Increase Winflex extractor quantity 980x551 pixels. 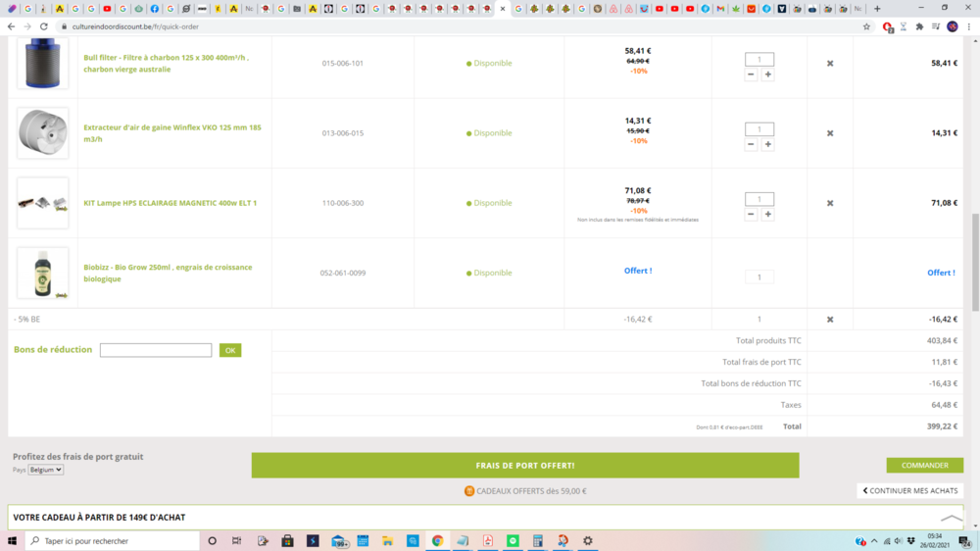(768, 144)
